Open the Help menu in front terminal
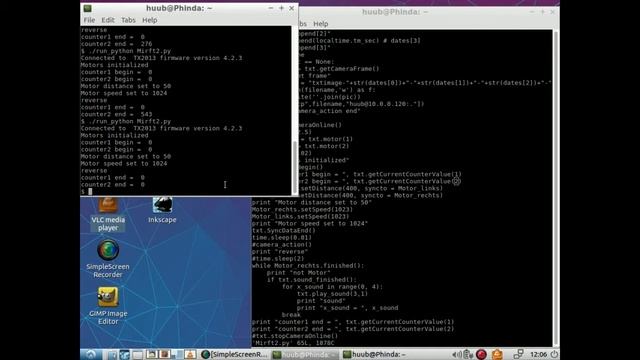The image size is (640, 360). 150,20
